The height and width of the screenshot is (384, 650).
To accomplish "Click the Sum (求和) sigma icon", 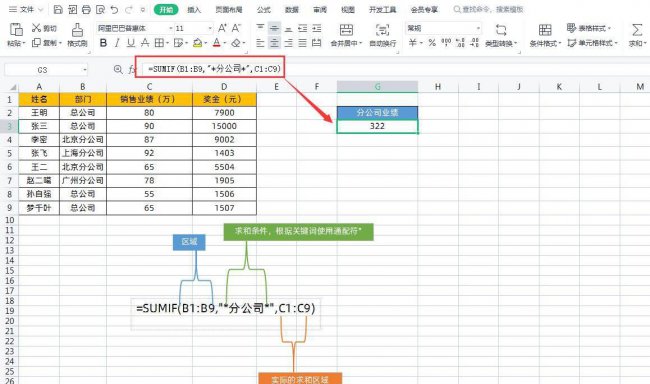I will [637, 30].
